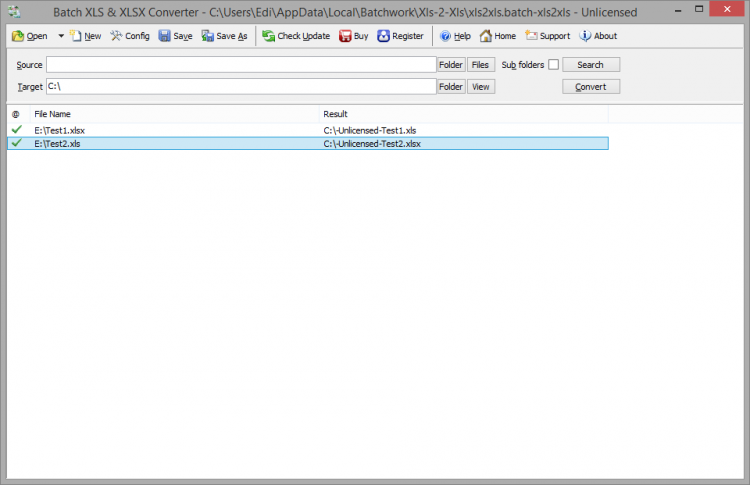This screenshot has width=750, height=485.
Task: Sort by the Result column header
Action: [463, 114]
